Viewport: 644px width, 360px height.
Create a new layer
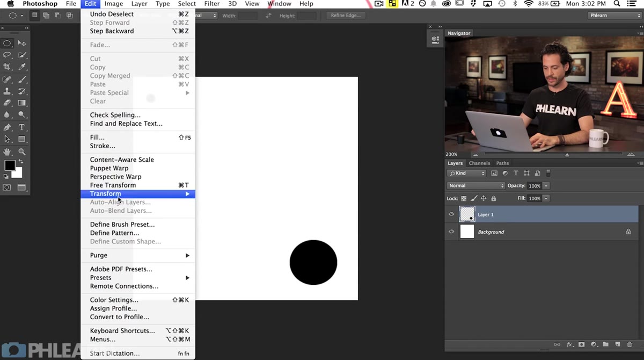pos(617,344)
